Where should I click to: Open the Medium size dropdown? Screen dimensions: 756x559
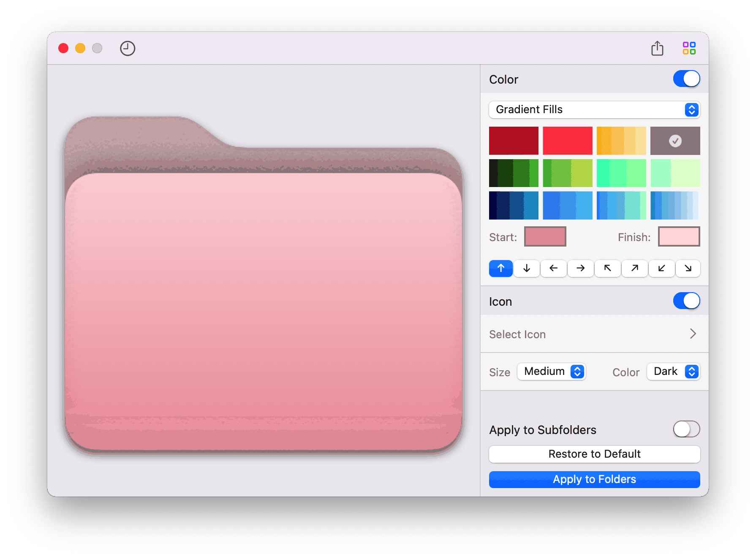pos(552,372)
